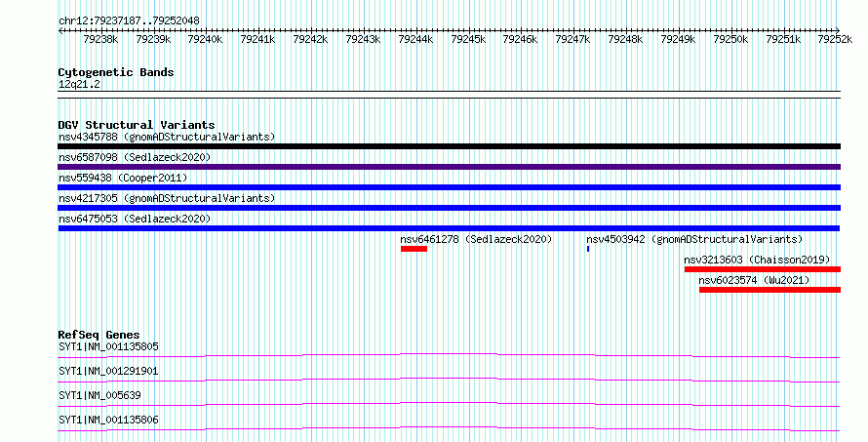Click the black nsv4345788 variant bar
868x442 pixels.
(x=449, y=146)
